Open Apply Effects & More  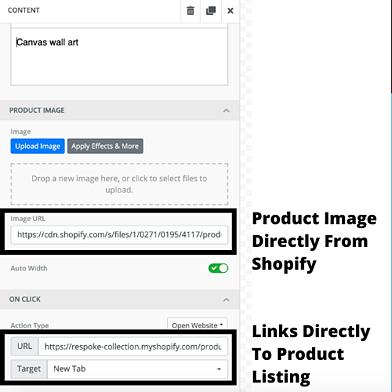click(105, 146)
